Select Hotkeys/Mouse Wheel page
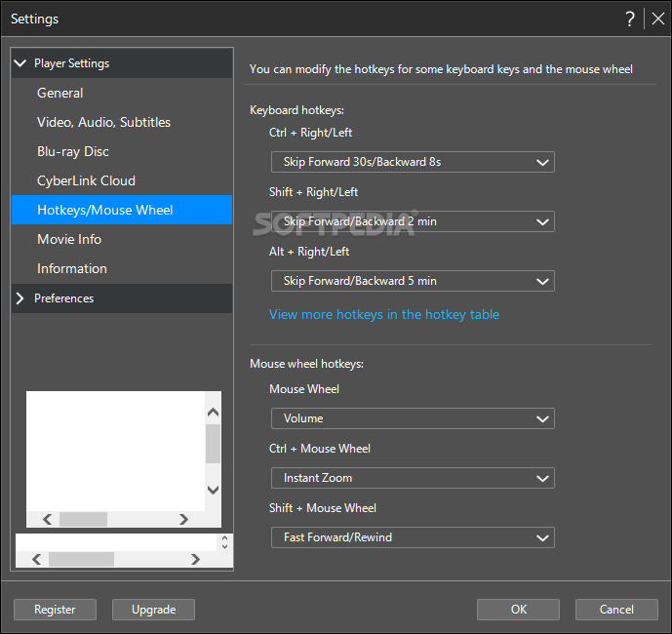The image size is (672, 634). 122,210
